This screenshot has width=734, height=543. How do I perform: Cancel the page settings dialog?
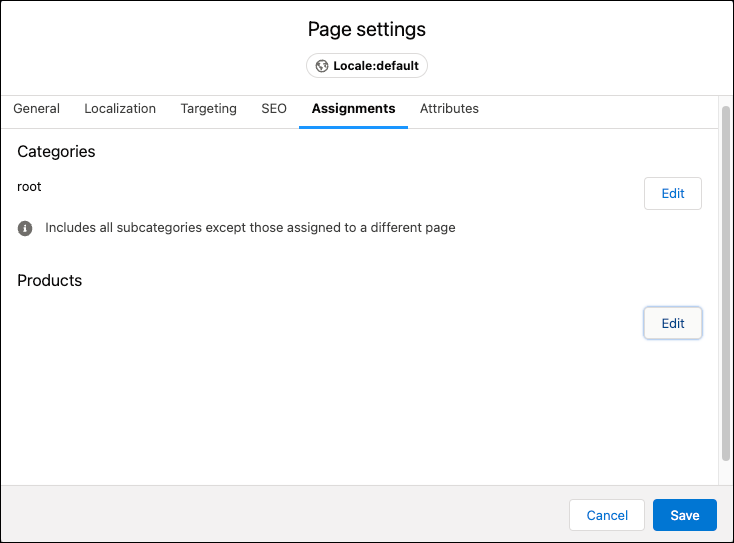pos(607,515)
